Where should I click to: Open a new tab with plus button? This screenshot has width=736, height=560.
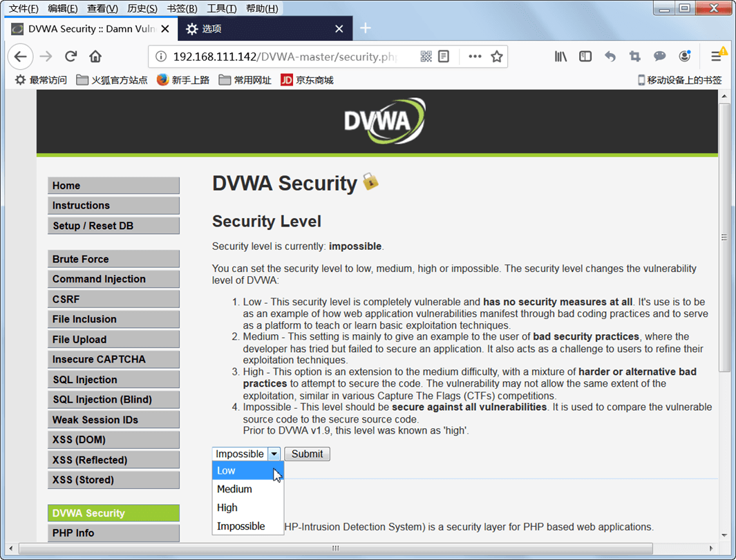[365, 28]
